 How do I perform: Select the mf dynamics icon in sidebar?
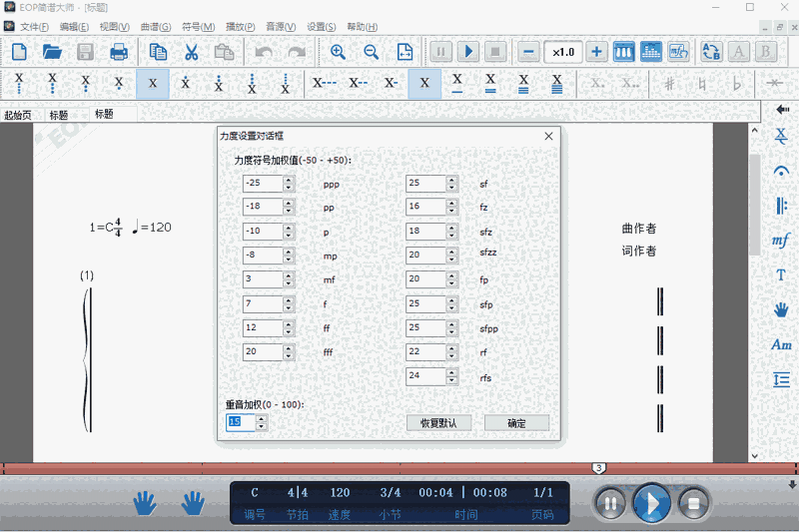click(781, 241)
